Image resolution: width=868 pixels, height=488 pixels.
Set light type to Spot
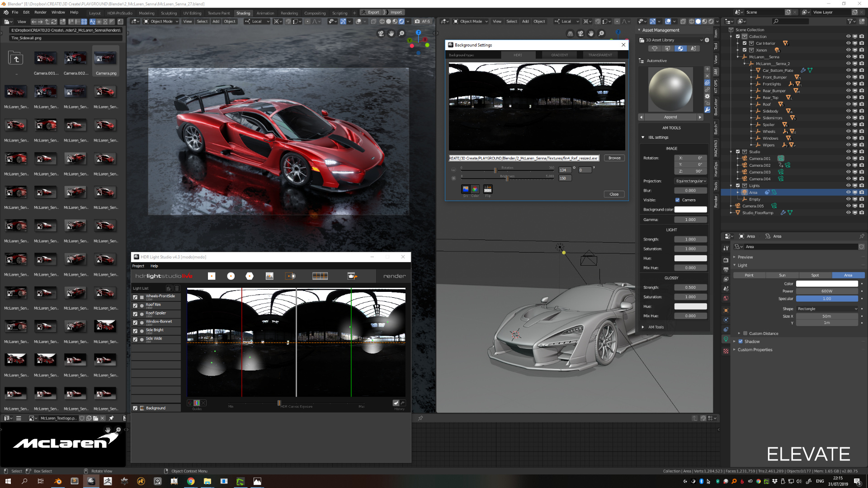(x=815, y=275)
